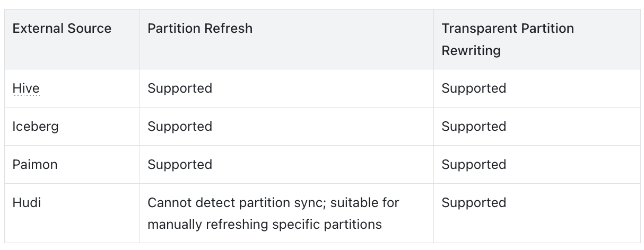Click the dotted-underlined Hive term
644x250 pixels.
tap(25, 88)
